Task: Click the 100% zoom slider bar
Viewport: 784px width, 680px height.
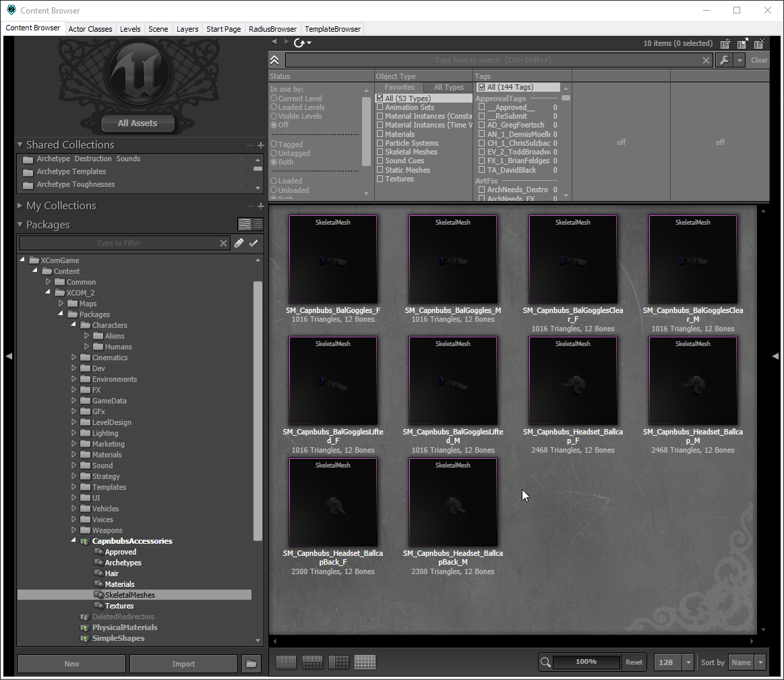Action: (586, 662)
